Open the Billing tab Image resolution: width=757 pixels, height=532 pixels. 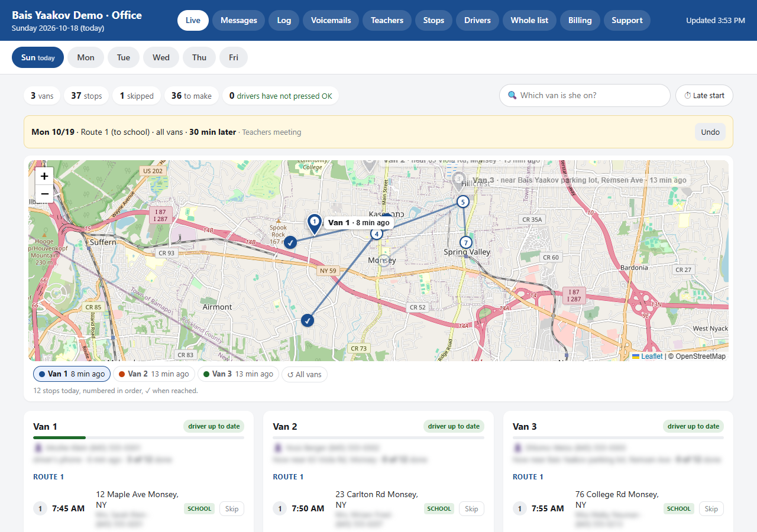580,20
